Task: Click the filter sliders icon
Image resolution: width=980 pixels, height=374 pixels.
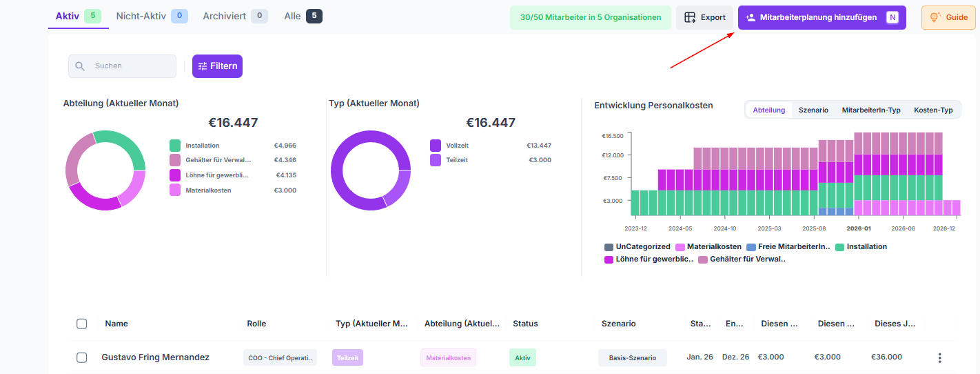Action: [x=203, y=66]
